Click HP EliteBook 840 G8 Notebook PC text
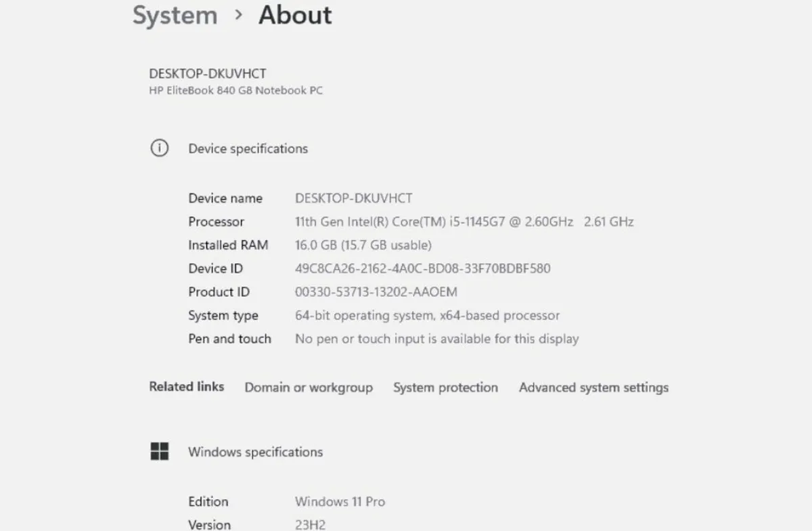 235,91
